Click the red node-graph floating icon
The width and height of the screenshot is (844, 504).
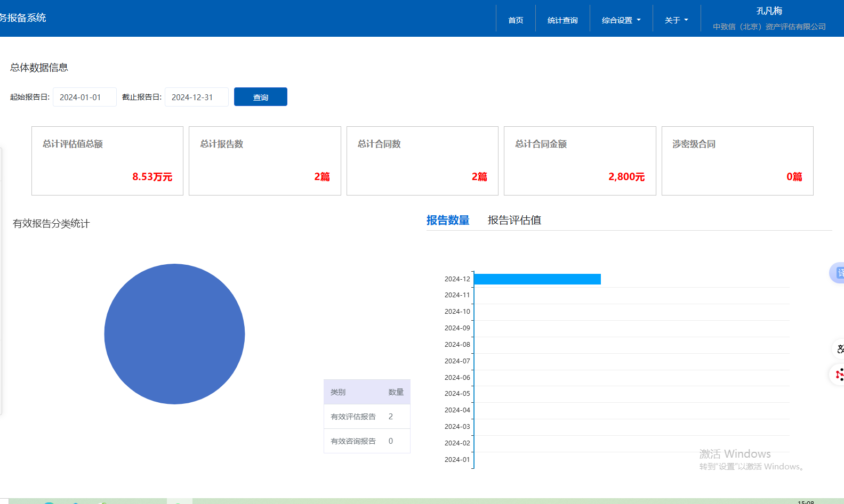click(x=838, y=375)
